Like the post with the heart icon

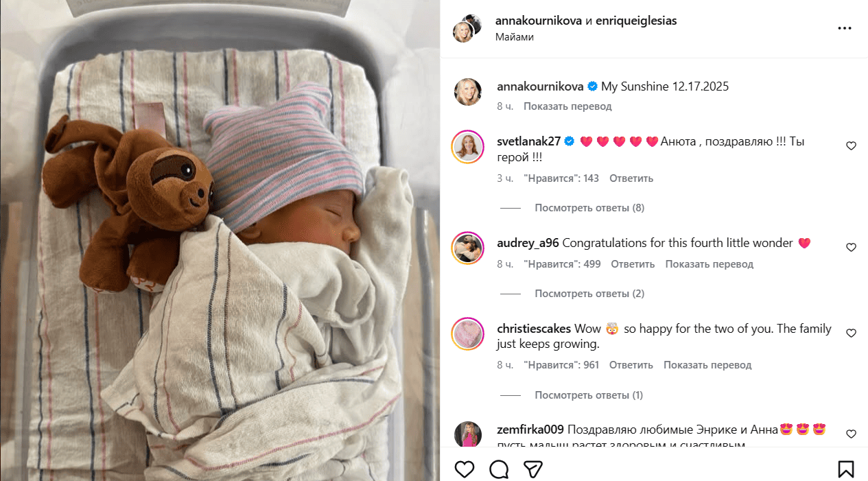pyautogui.click(x=465, y=469)
